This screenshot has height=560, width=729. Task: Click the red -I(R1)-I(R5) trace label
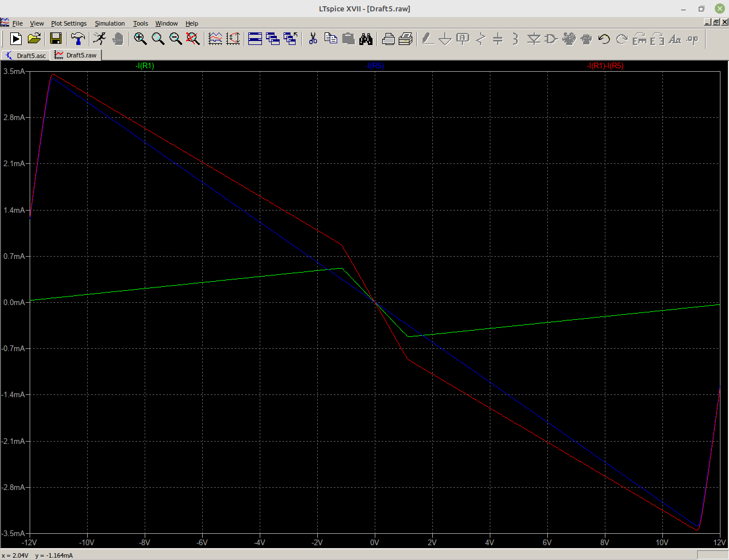(x=605, y=66)
